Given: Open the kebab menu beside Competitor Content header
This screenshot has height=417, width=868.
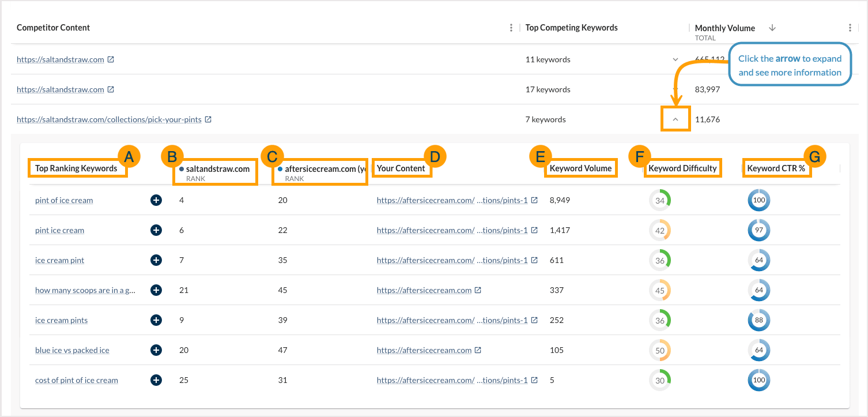Looking at the screenshot, I should click(x=511, y=27).
